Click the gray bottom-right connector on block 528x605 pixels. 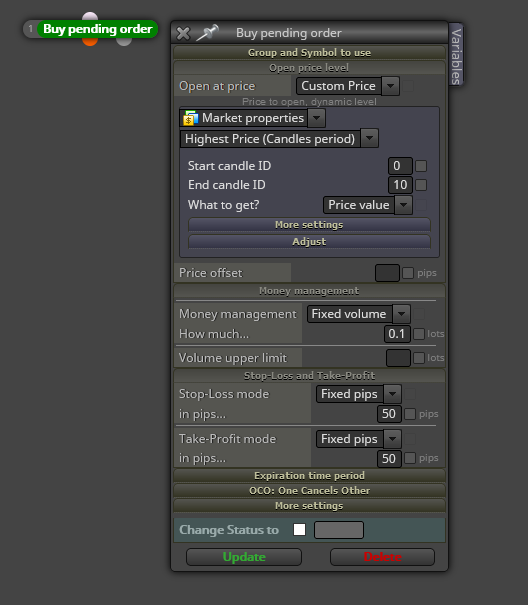(x=124, y=41)
